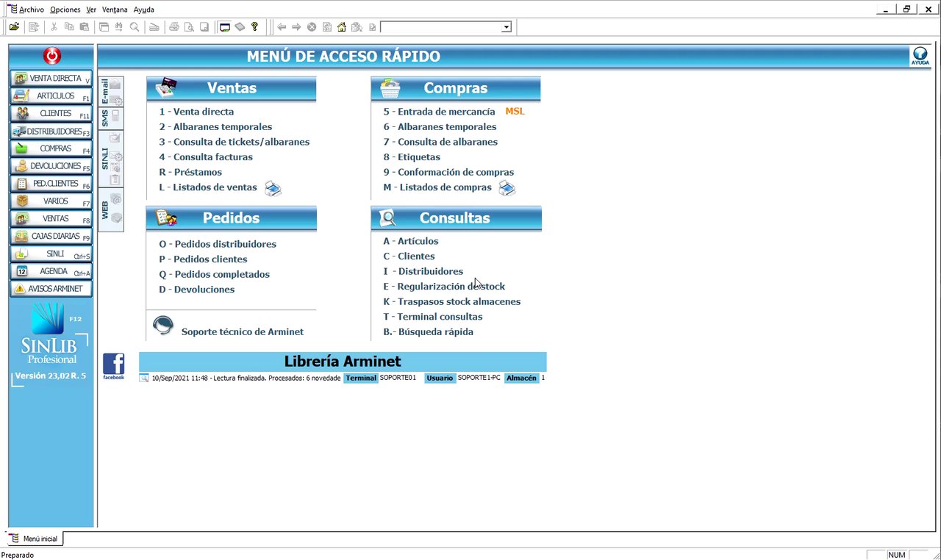
Task: Open the Opciones menu
Action: [x=65, y=10]
